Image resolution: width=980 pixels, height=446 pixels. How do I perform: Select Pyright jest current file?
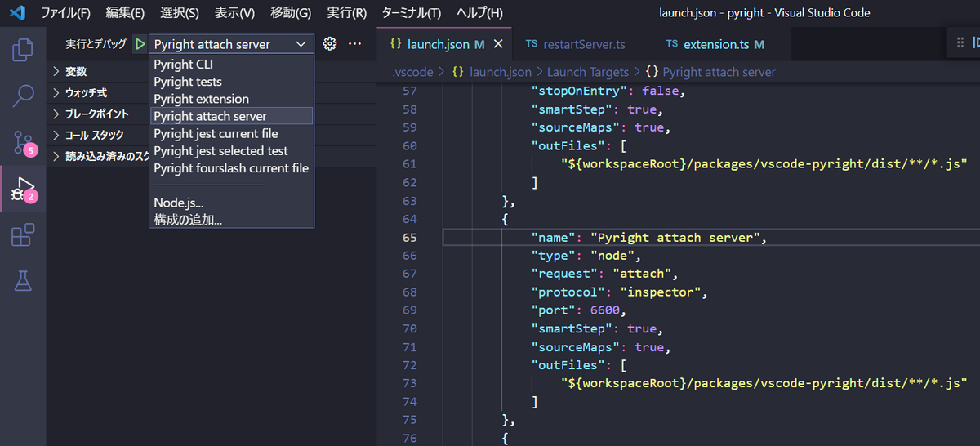tap(231, 133)
